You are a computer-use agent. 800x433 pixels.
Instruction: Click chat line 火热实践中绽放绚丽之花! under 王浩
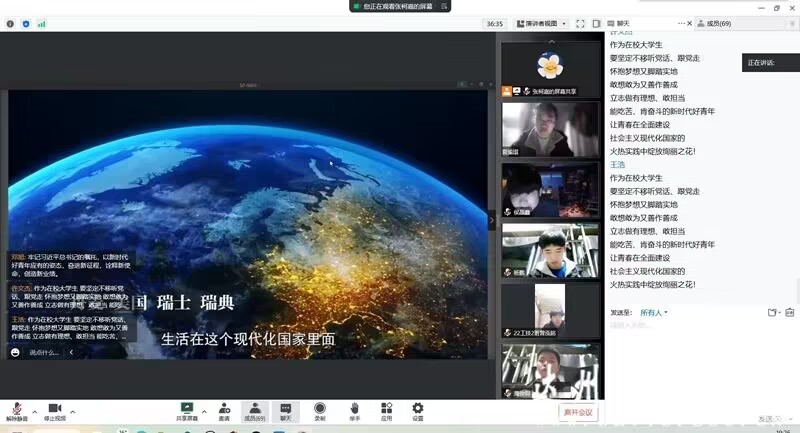[653, 285]
